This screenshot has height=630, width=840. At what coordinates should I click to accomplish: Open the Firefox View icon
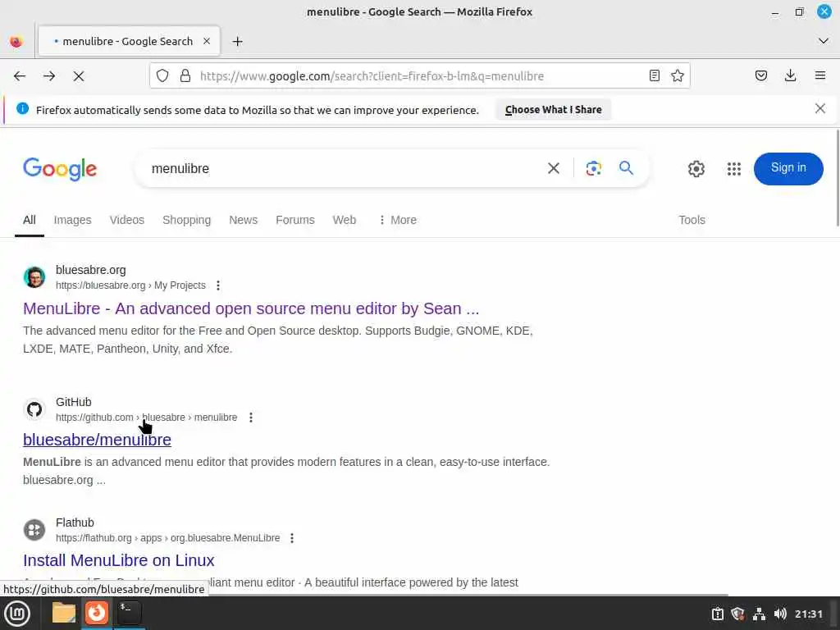point(16,41)
